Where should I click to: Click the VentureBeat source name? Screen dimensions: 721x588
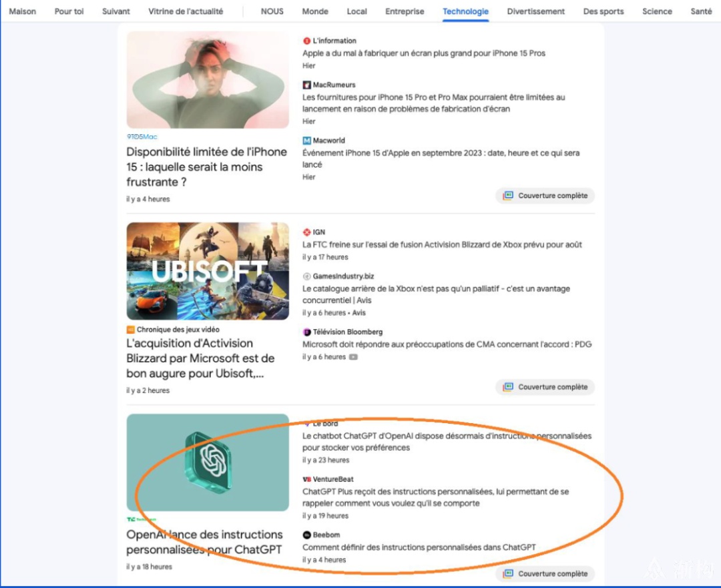click(x=333, y=479)
